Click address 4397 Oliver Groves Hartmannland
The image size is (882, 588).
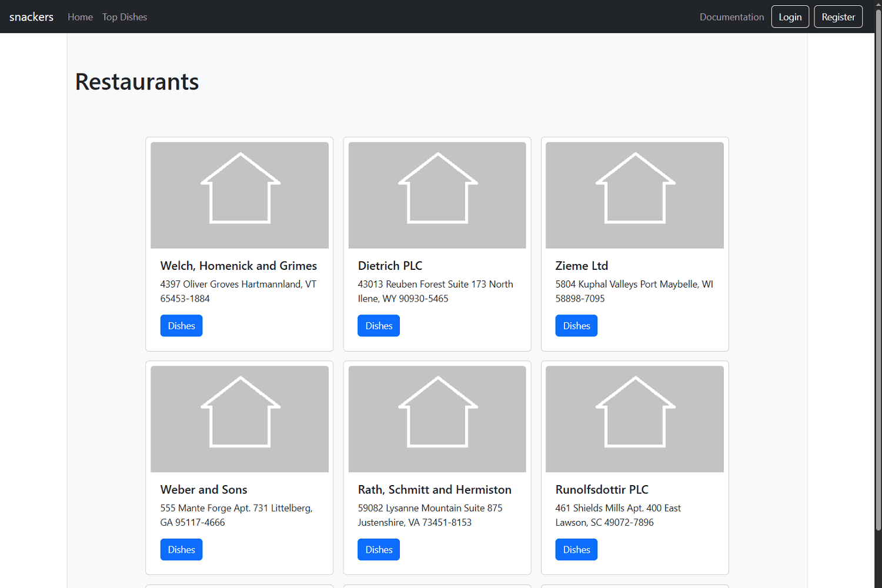[x=238, y=291]
